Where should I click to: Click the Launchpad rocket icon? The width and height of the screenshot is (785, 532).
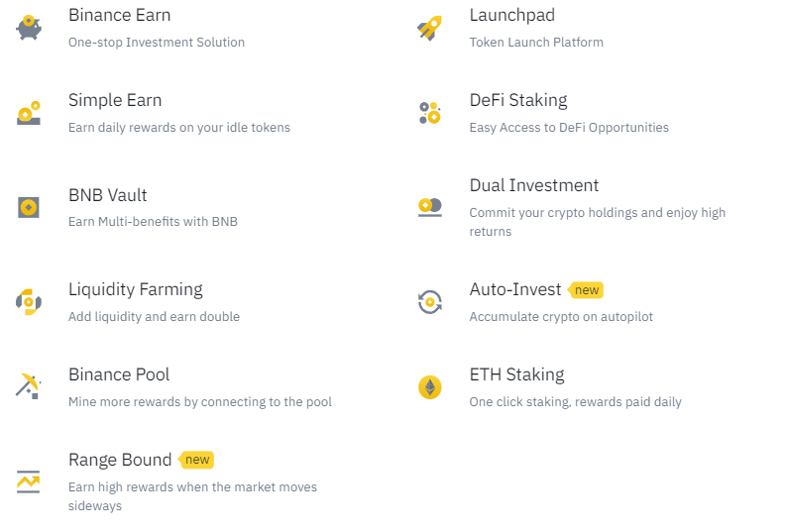[429, 28]
